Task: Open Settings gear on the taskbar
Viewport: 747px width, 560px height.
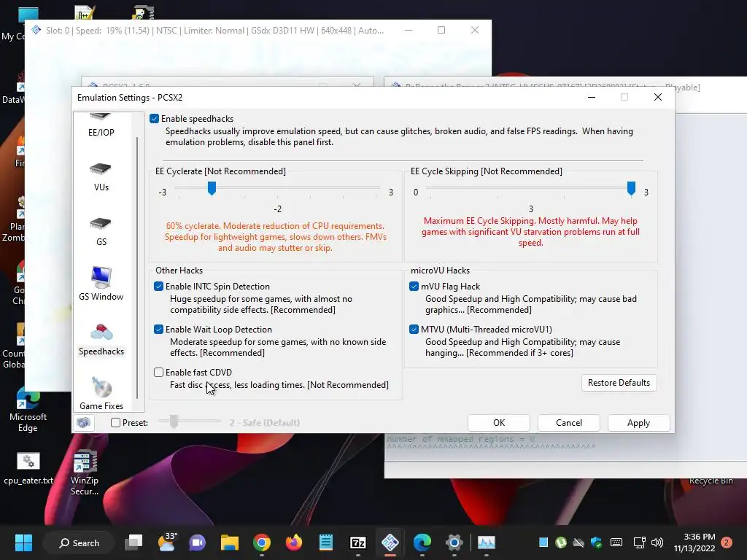Action: [x=454, y=542]
